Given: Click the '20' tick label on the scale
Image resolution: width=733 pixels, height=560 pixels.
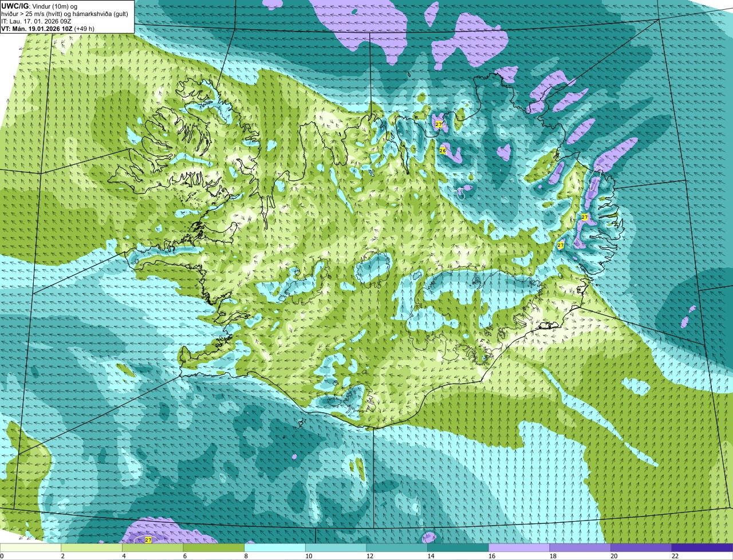Looking at the screenshot, I should [614, 556].
